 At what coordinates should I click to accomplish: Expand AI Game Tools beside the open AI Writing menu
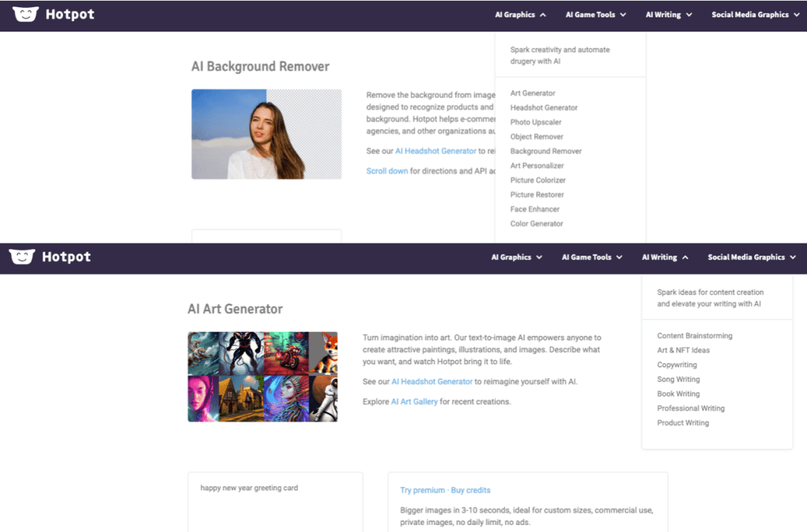[592, 257]
